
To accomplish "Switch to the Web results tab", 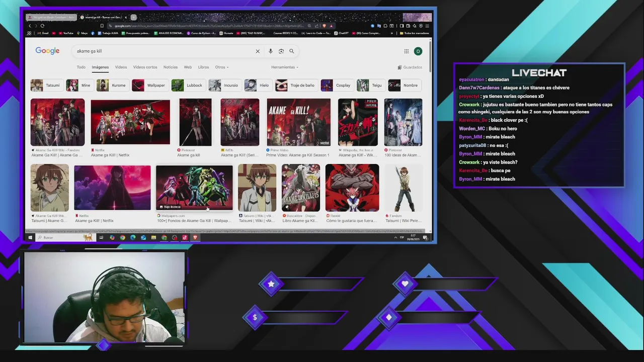I will [x=188, y=67].
